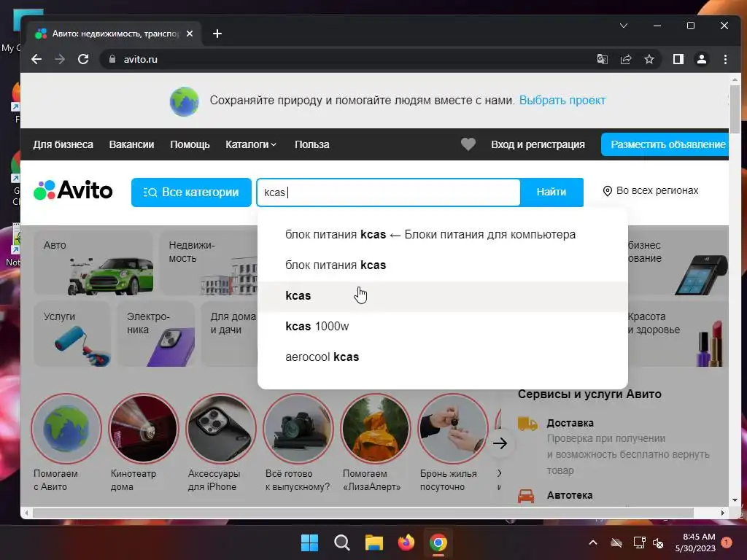Open the Google Translate page icon

(x=602, y=59)
